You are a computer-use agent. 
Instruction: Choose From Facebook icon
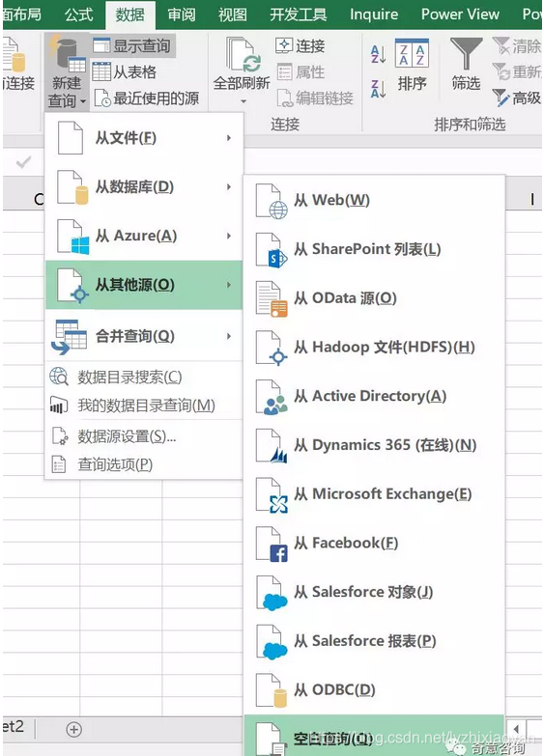[271, 544]
